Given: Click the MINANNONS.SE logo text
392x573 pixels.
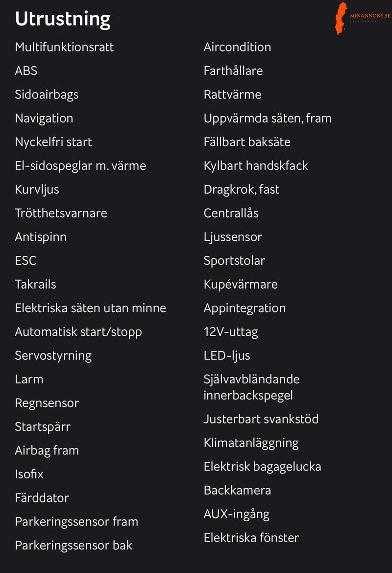Looking at the screenshot, I should point(370,16).
